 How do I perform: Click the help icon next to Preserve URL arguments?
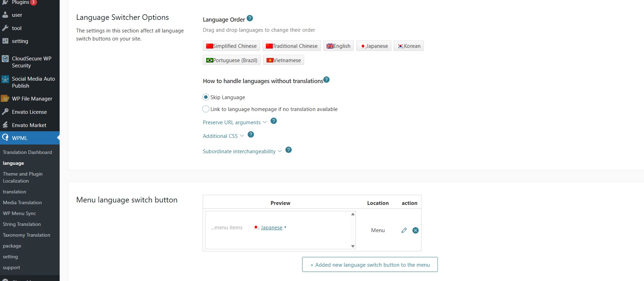click(274, 121)
